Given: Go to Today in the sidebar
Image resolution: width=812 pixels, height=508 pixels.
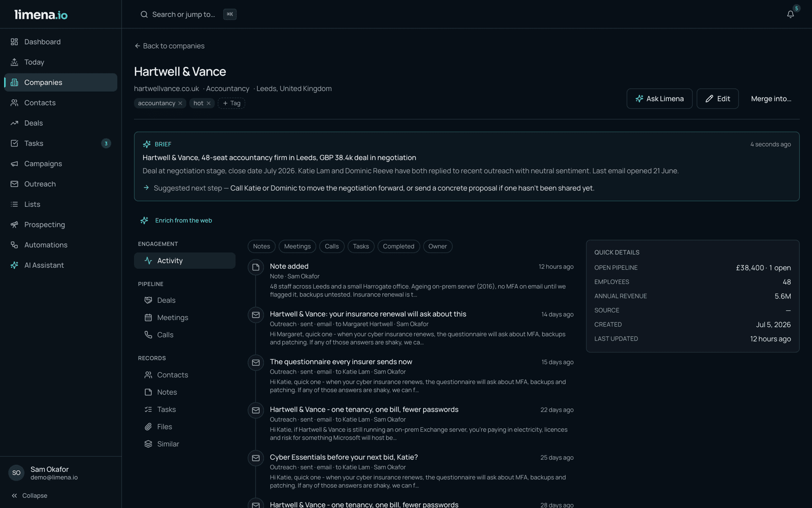Looking at the screenshot, I should (x=61, y=62).
